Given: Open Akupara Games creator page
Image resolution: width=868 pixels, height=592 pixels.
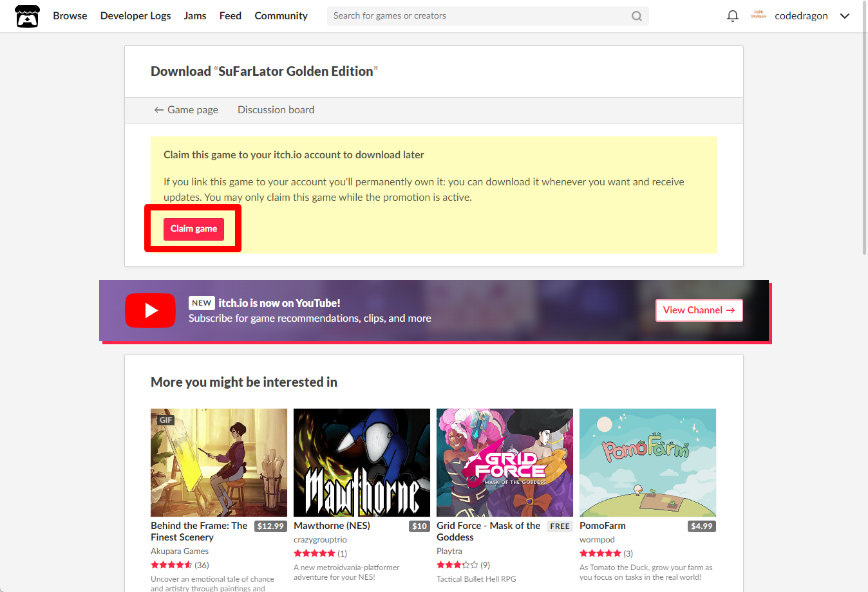Looking at the screenshot, I should 180,551.
